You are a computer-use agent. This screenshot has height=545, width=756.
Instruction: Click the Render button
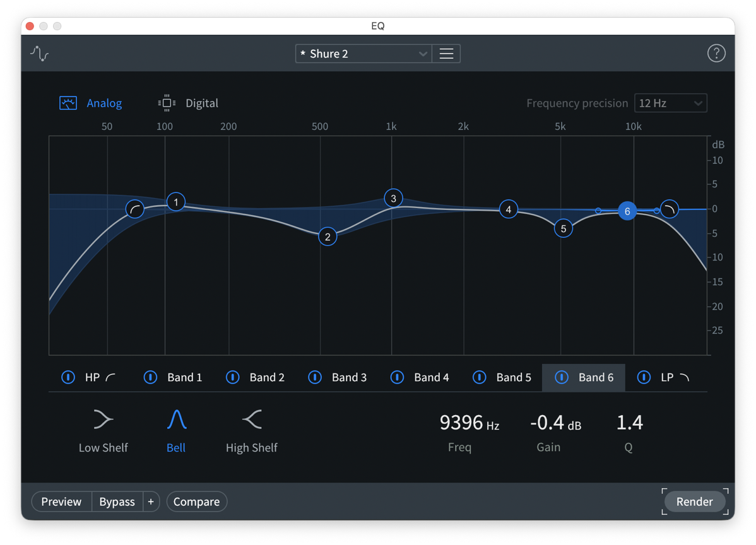pyautogui.click(x=694, y=501)
